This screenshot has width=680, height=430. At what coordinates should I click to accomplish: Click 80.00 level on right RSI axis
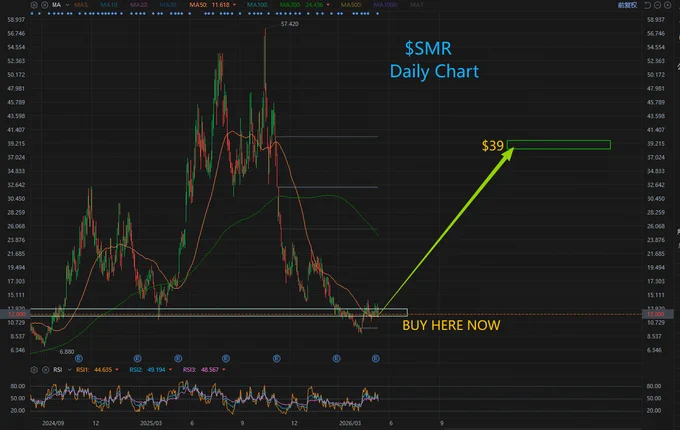pyautogui.click(x=654, y=386)
